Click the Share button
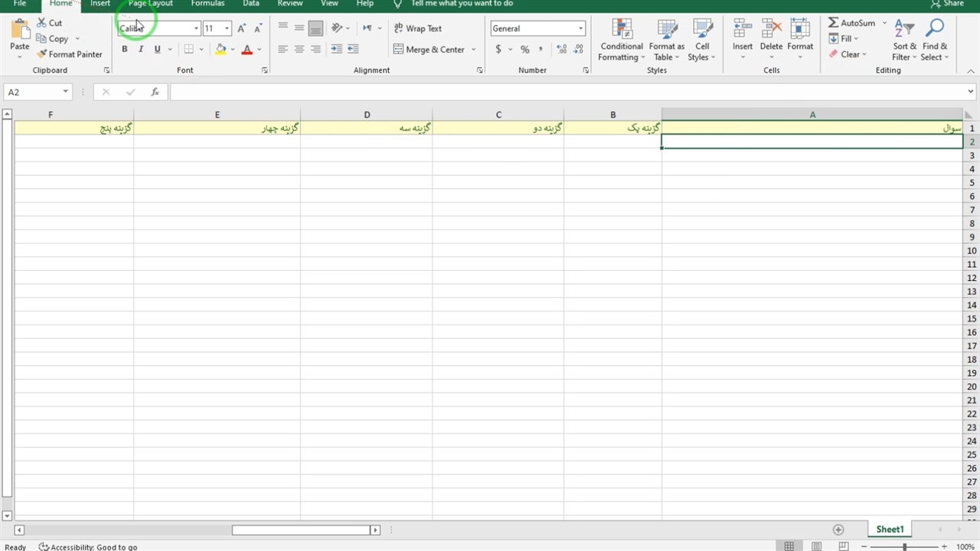Screen dimensions: 980x551 [x=947, y=4]
